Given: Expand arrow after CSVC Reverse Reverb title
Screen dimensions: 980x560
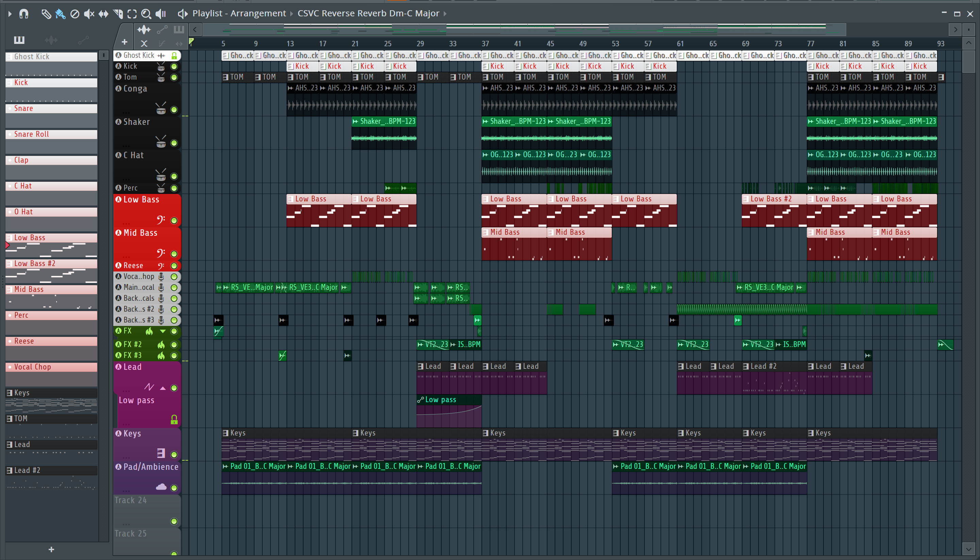Looking at the screenshot, I should pyautogui.click(x=445, y=14).
